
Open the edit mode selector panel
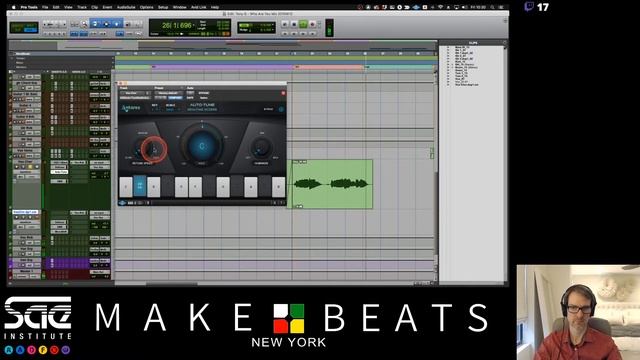click(24, 27)
